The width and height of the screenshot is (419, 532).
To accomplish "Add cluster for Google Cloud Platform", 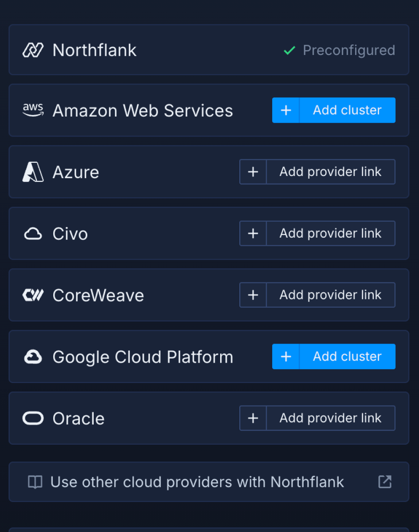I will pyautogui.click(x=333, y=356).
